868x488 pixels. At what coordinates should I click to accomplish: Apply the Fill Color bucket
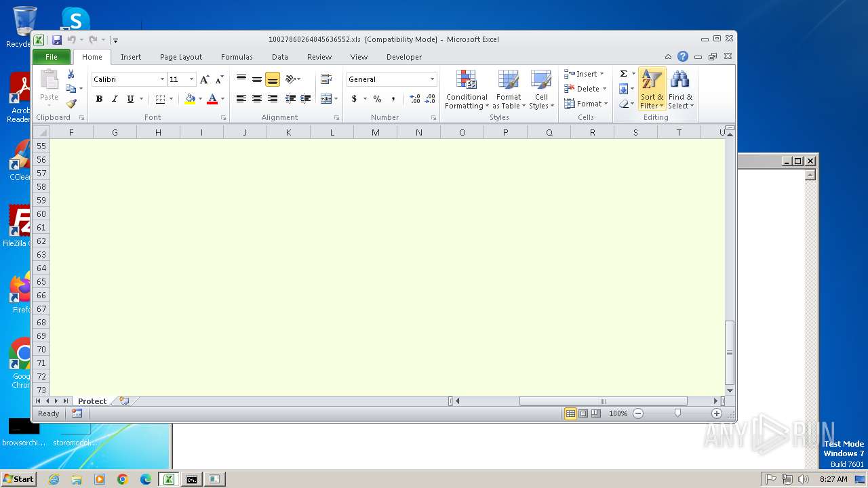click(190, 99)
